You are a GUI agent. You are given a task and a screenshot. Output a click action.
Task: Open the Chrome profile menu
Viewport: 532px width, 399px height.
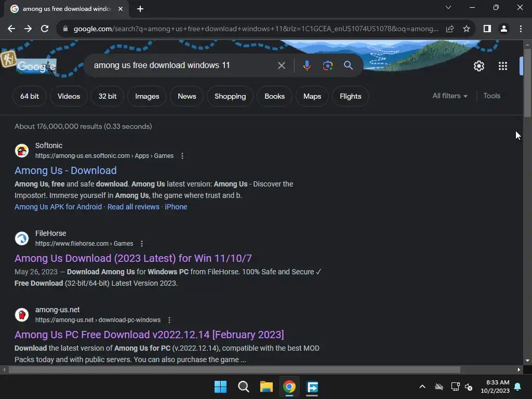[x=504, y=29]
